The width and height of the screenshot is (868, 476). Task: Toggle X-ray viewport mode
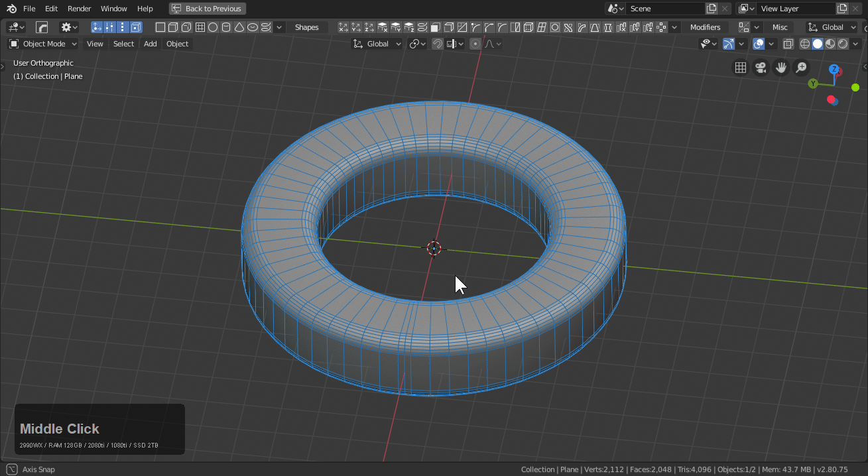(x=788, y=44)
